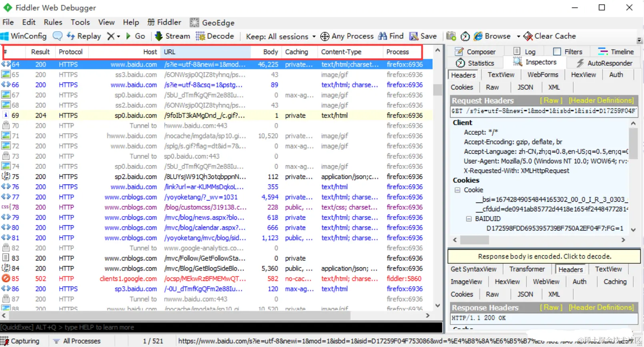The image size is (644, 347).
Task: Select session 71 image row
Action: (216, 136)
